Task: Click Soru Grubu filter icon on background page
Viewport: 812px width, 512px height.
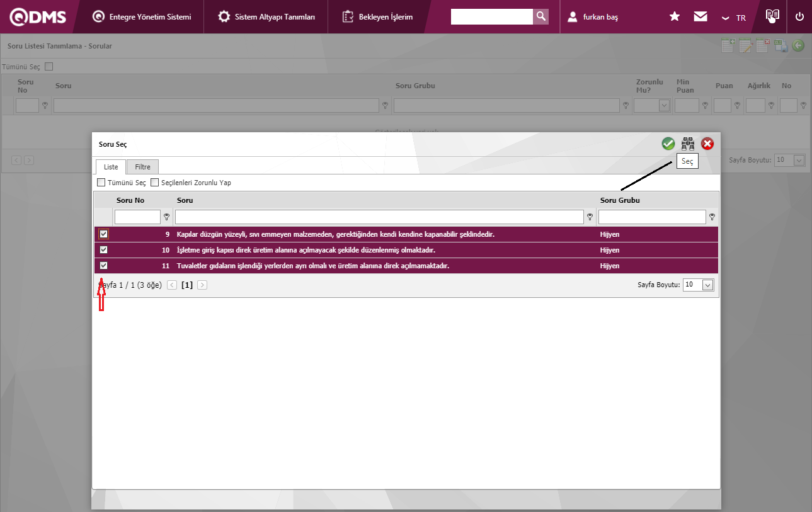Action: point(626,106)
